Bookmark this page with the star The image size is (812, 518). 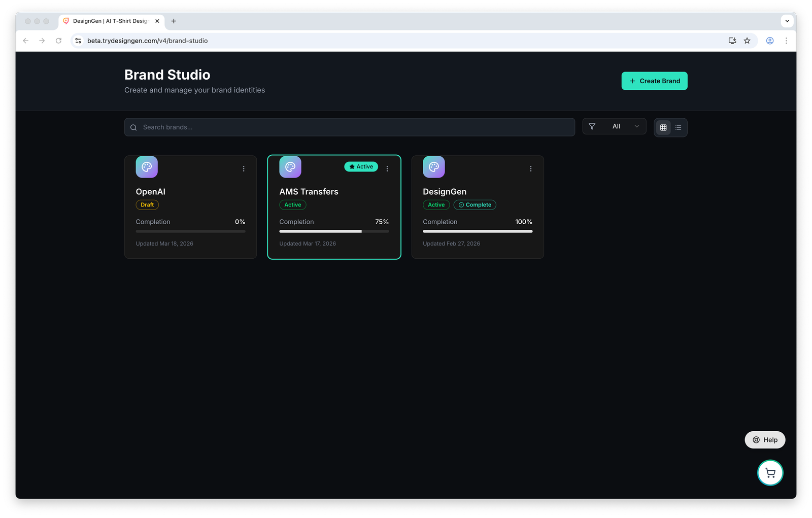click(x=747, y=41)
